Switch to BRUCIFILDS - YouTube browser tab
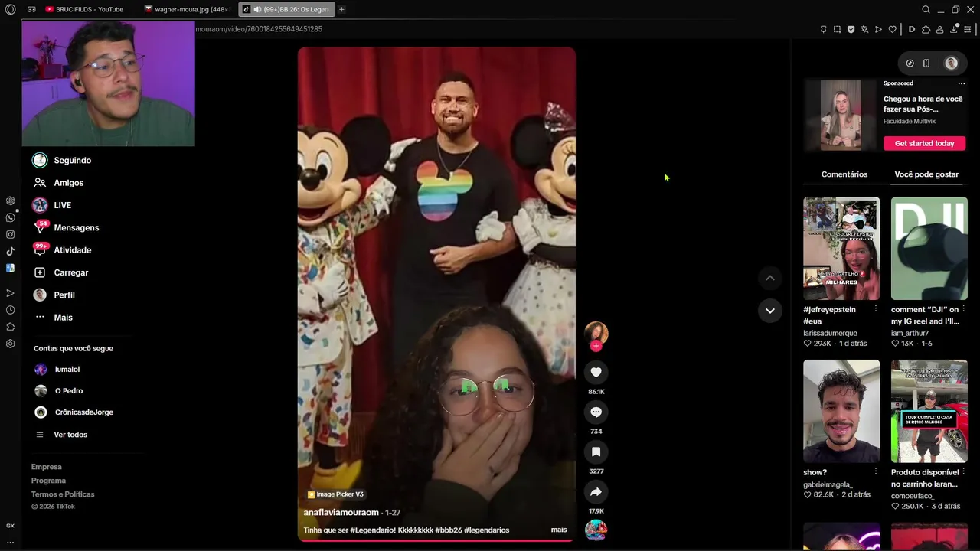 89,9
